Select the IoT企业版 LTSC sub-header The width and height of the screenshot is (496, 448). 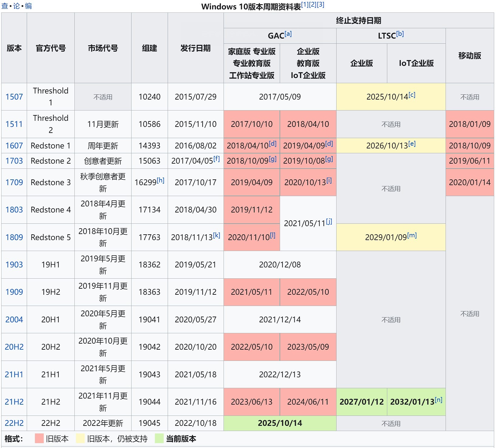(416, 63)
